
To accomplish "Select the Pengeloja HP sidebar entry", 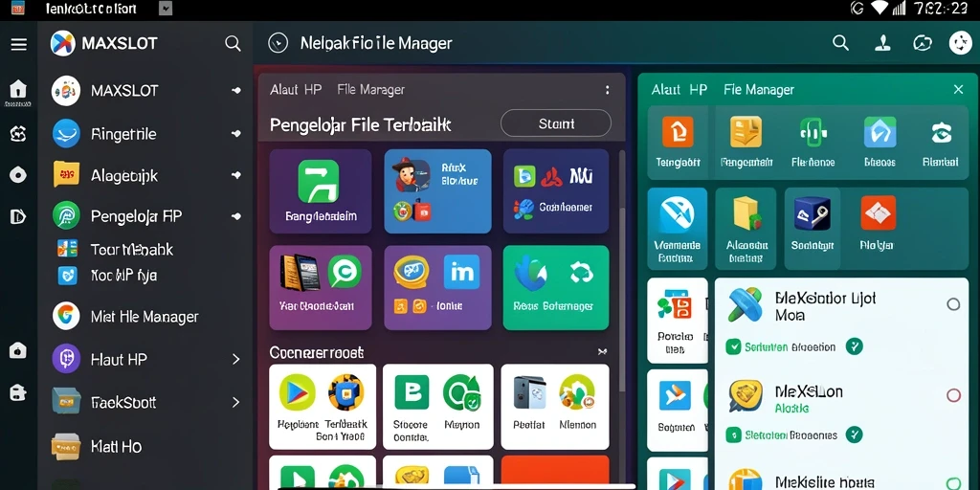I will pos(146,215).
